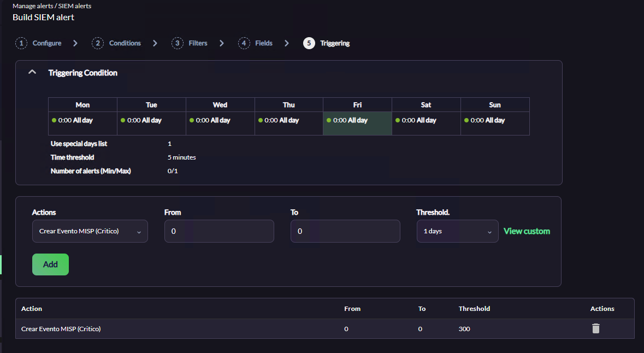Click the Triggering Condition title
The width and height of the screenshot is (644, 353).
83,73
